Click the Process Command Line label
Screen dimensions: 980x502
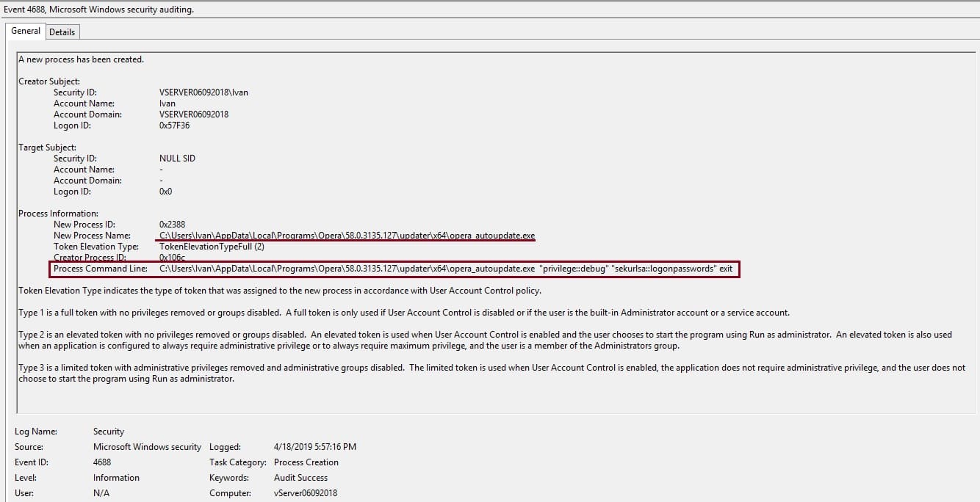pyautogui.click(x=101, y=269)
